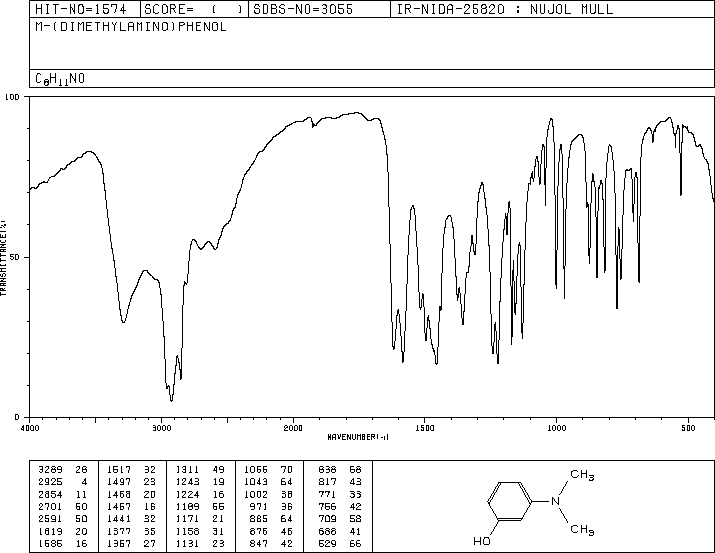
Task: Click the 1171 wavenumber in the peak table
Action: click(x=188, y=519)
